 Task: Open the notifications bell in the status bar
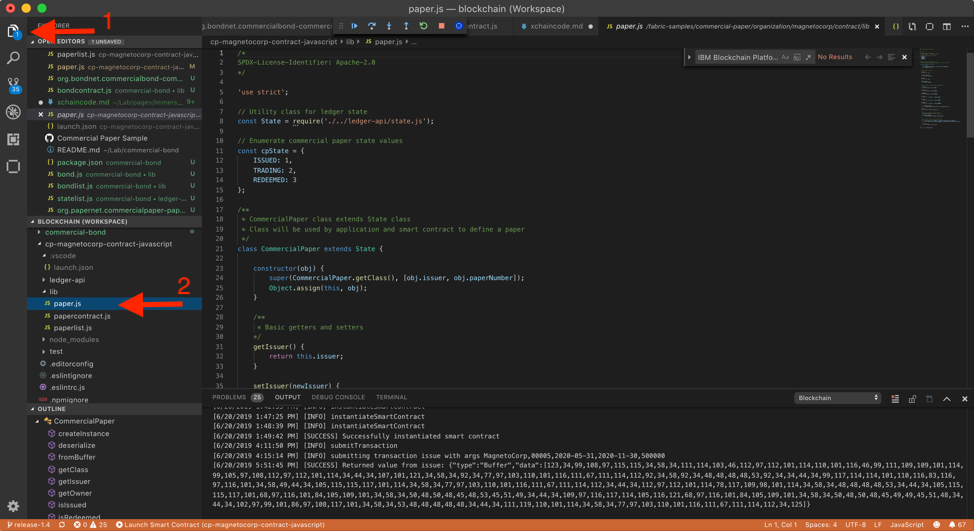coord(957,525)
